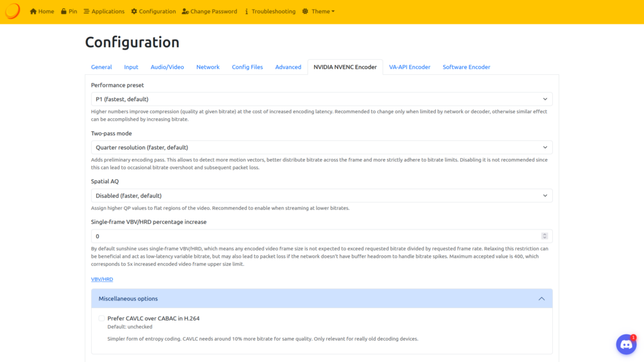Image resolution: width=644 pixels, height=362 pixels.
Task: Click the Troubleshooting info icon
Action: point(247,11)
